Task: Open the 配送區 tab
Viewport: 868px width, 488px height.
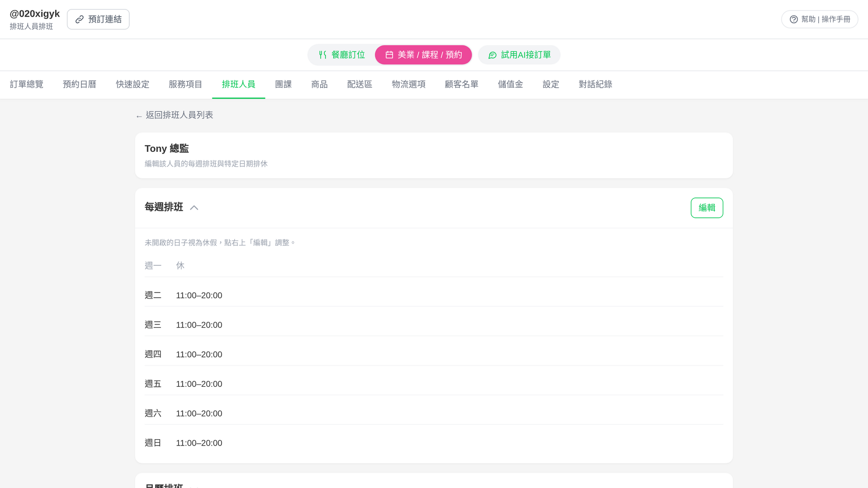Action: (359, 84)
